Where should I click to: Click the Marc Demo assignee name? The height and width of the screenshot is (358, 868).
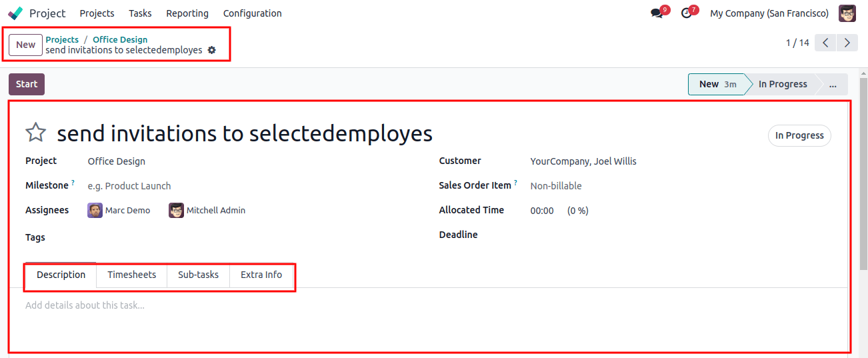click(x=127, y=211)
